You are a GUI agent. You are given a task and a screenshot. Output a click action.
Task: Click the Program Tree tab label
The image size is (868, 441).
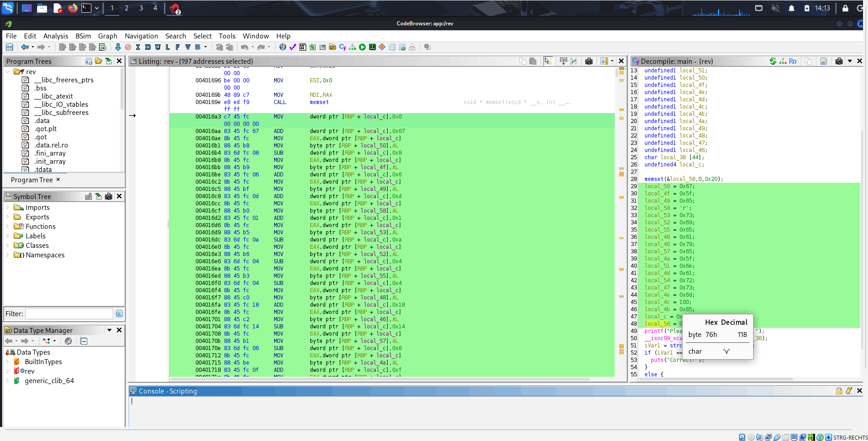(32, 180)
